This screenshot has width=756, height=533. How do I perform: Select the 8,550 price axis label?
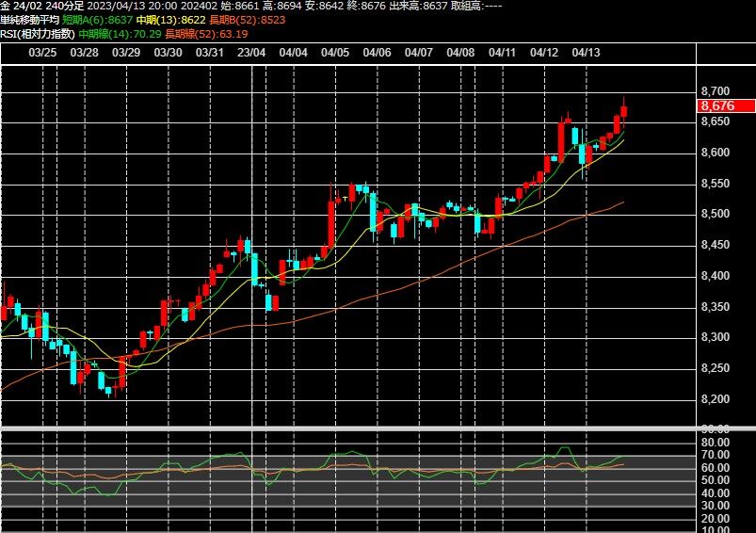pyautogui.click(x=716, y=184)
